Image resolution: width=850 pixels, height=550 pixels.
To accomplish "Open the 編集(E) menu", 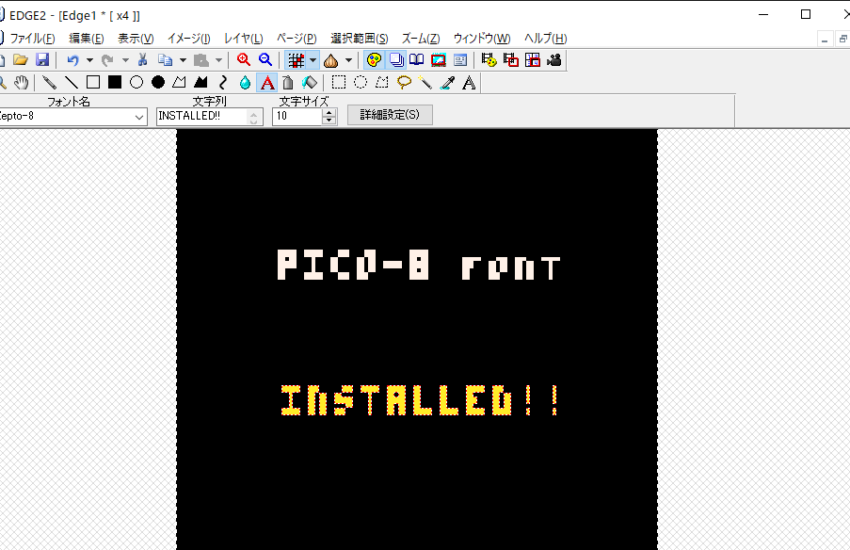I will (86, 38).
